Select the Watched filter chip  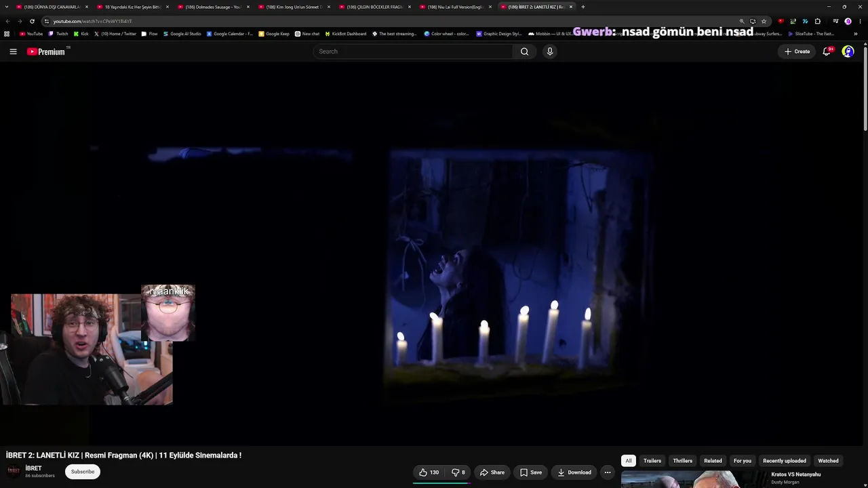coord(829,461)
